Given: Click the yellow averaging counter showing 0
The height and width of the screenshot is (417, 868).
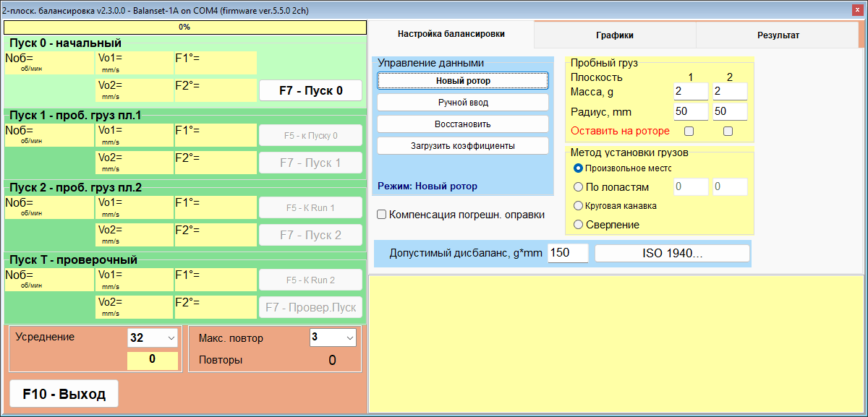Looking at the screenshot, I should (x=153, y=359).
